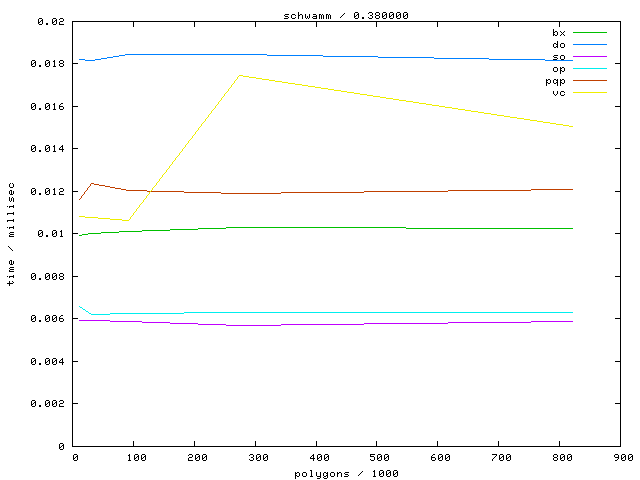Click the y-axis label 'time / millisec'
Image resolution: width=640 pixels, height=480 pixels.
coord(11,234)
